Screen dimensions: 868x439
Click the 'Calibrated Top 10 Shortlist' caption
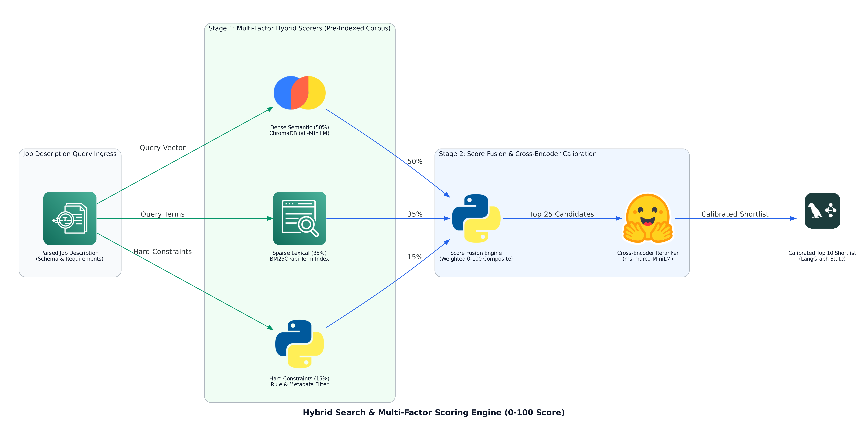coord(822,253)
